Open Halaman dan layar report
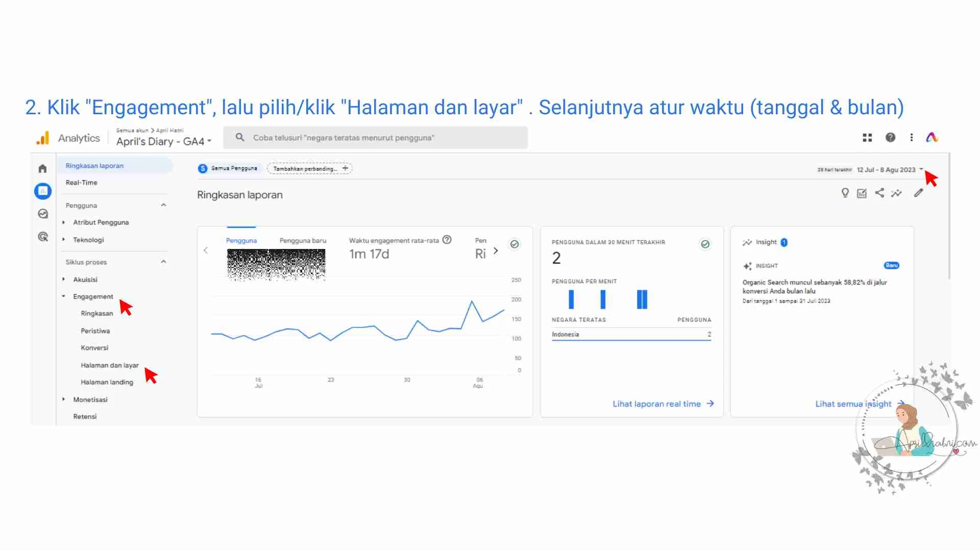 click(x=109, y=365)
